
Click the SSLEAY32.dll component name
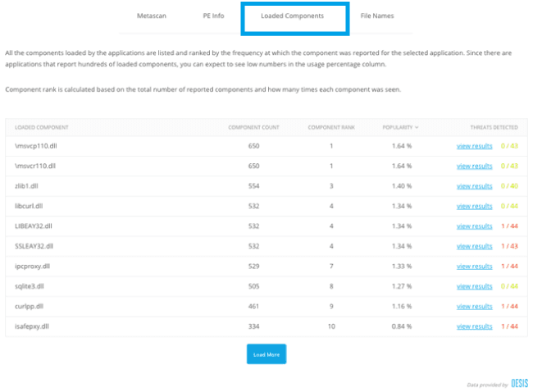point(34,246)
